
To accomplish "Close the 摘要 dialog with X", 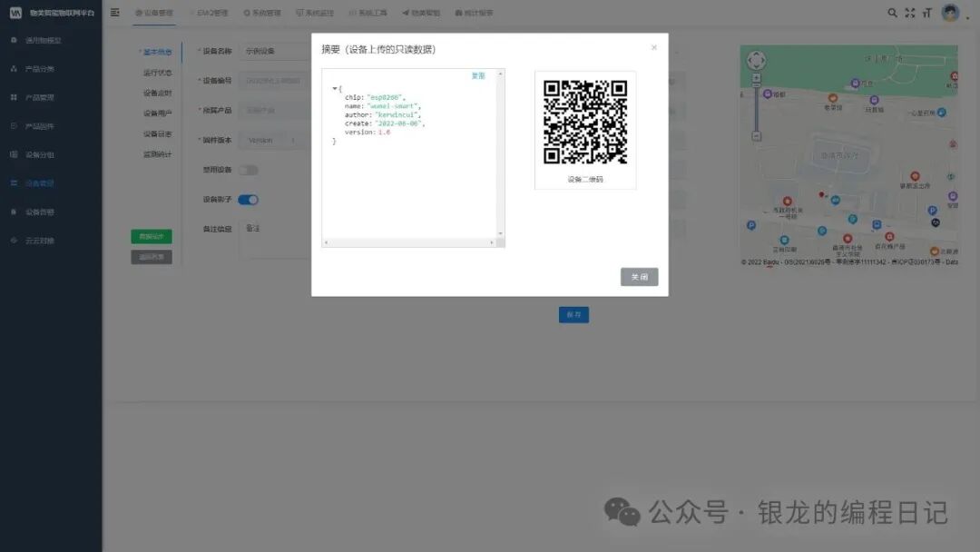I will coord(653,47).
